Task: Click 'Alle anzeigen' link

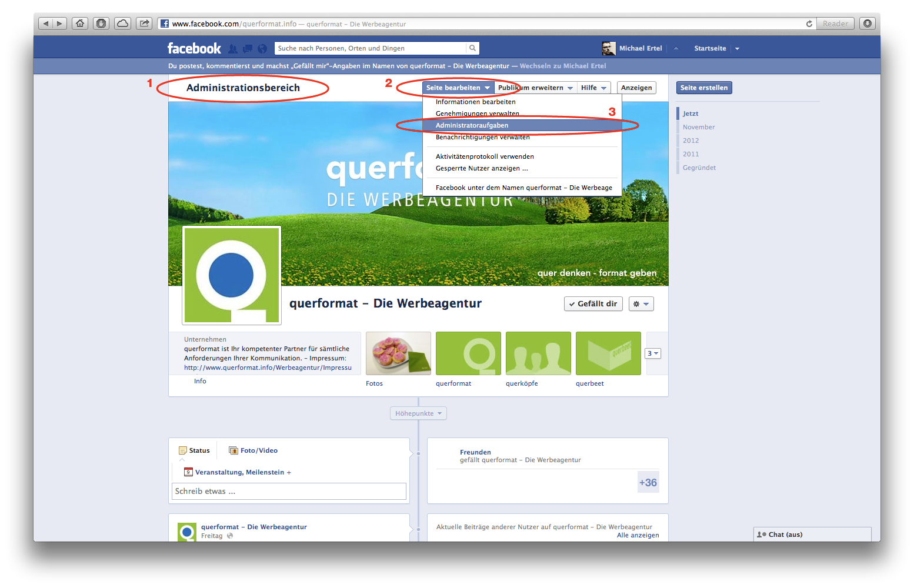Action: [x=638, y=535]
